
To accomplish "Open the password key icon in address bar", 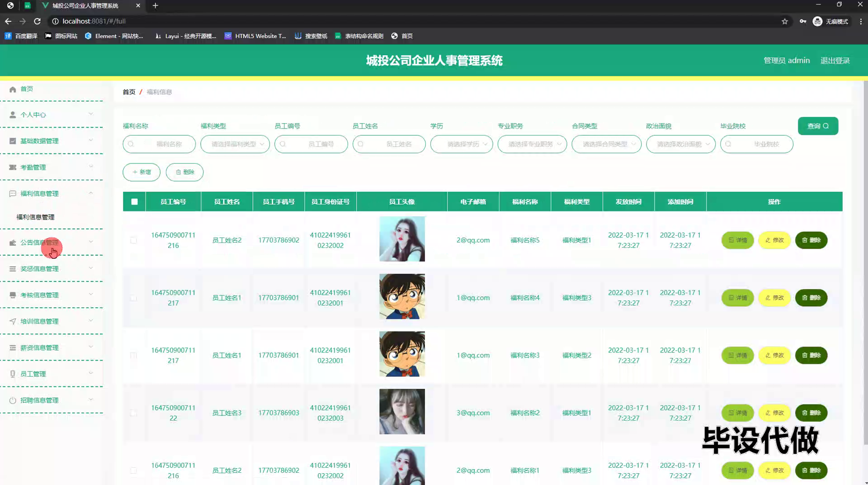I will point(803,21).
